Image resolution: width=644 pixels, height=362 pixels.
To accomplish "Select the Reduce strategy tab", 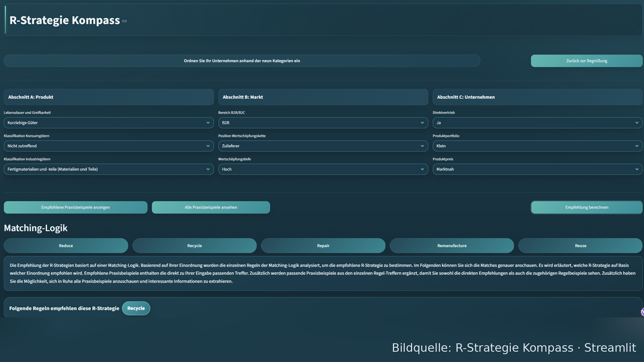I will click(x=66, y=246).
